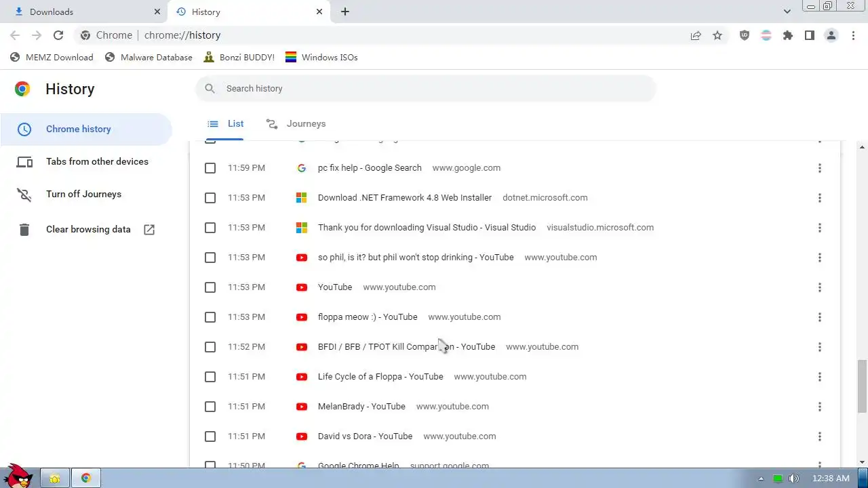Switch to the List view tab
868x488 pixels.
(226, 124)
